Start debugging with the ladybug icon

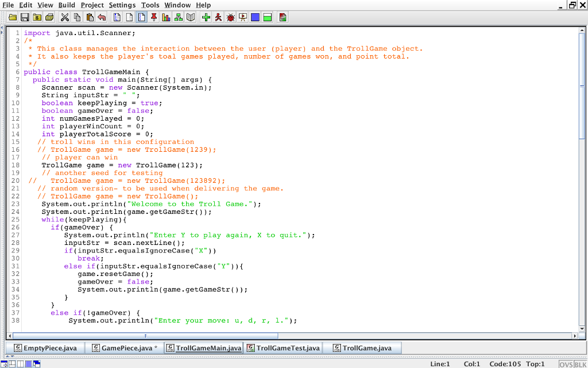[230, 17]
